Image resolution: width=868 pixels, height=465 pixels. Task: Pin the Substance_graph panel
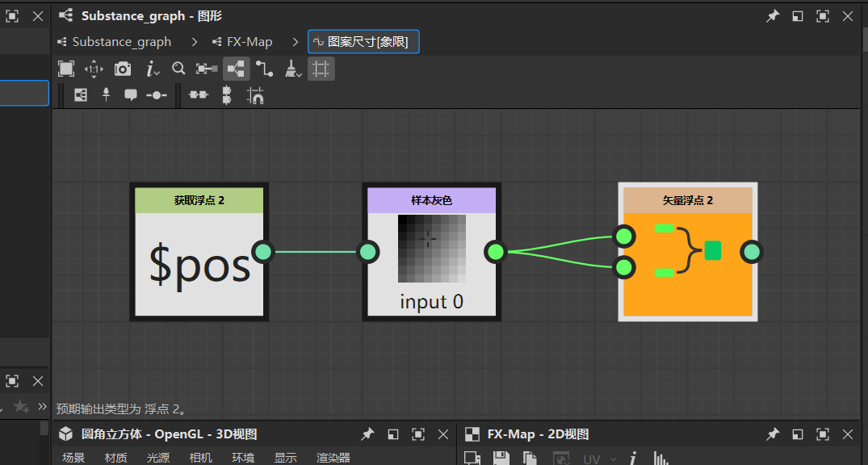tap(772, 16)
